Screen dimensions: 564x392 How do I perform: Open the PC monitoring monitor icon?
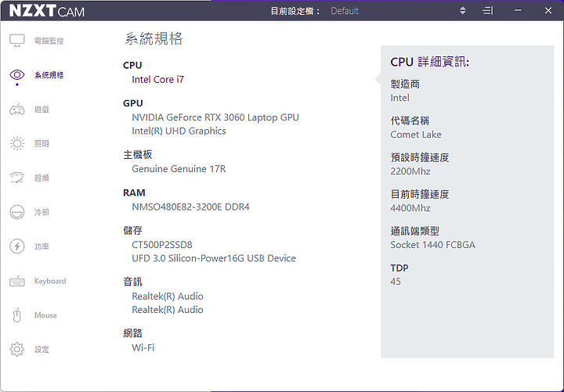17,41
